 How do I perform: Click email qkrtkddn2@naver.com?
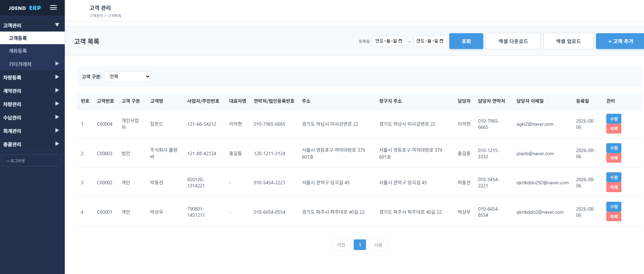pyautogui.click(x=540, y=212)
